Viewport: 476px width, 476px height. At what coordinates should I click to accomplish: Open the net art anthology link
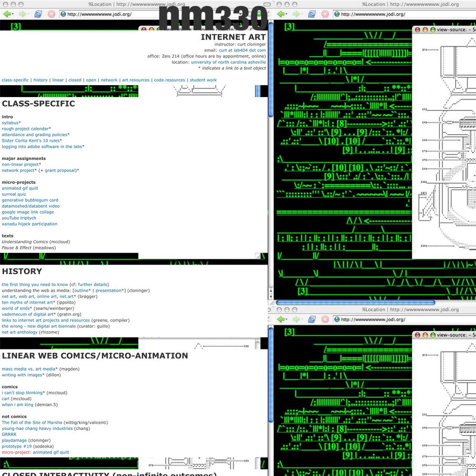tap(20, 332)
